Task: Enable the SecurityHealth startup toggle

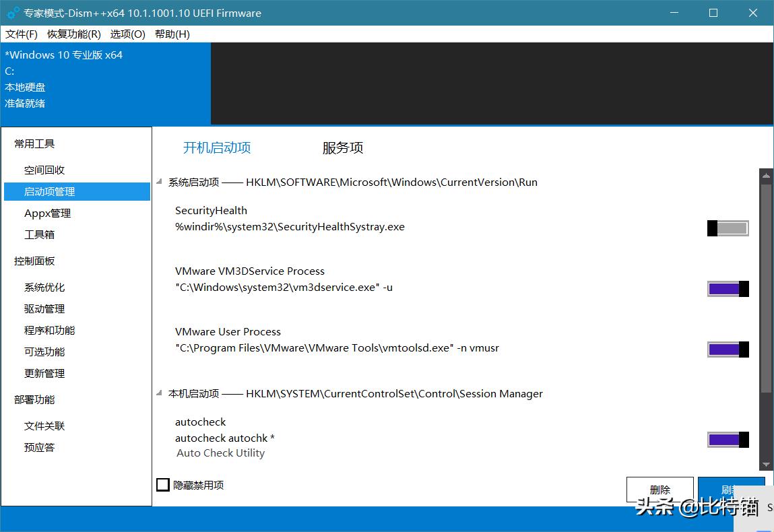Action: (728, 228)
